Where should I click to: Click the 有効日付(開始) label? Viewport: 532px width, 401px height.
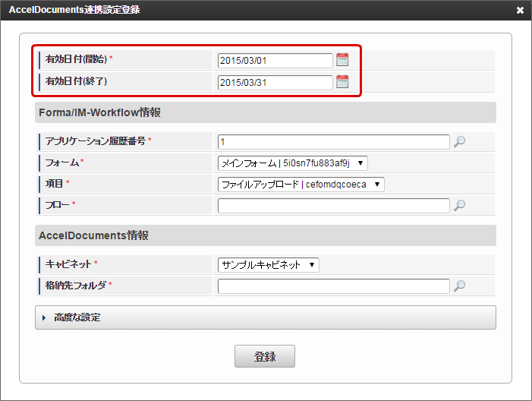pos(77,59)
